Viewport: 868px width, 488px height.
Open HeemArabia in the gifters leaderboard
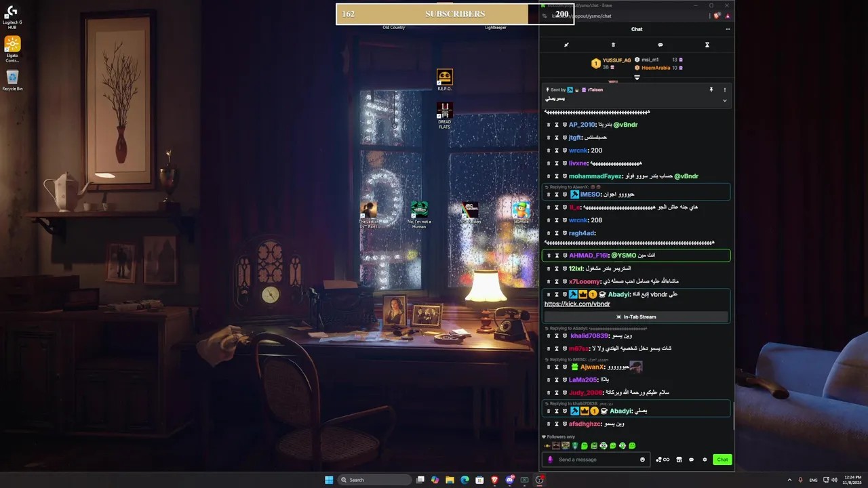[x=656, y=68]
